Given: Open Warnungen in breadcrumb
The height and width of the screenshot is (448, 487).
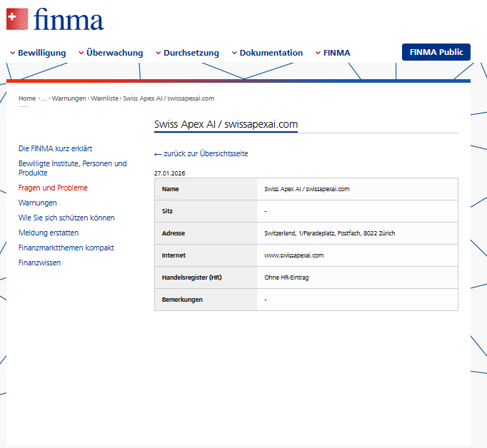Looking at the screenshot, I should click(69, 98).
